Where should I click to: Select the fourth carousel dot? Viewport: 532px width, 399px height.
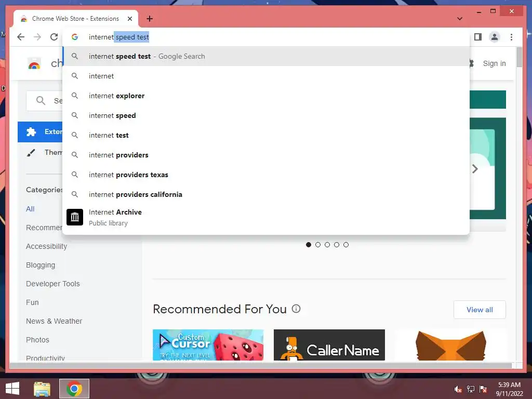[x=337, y=245]
